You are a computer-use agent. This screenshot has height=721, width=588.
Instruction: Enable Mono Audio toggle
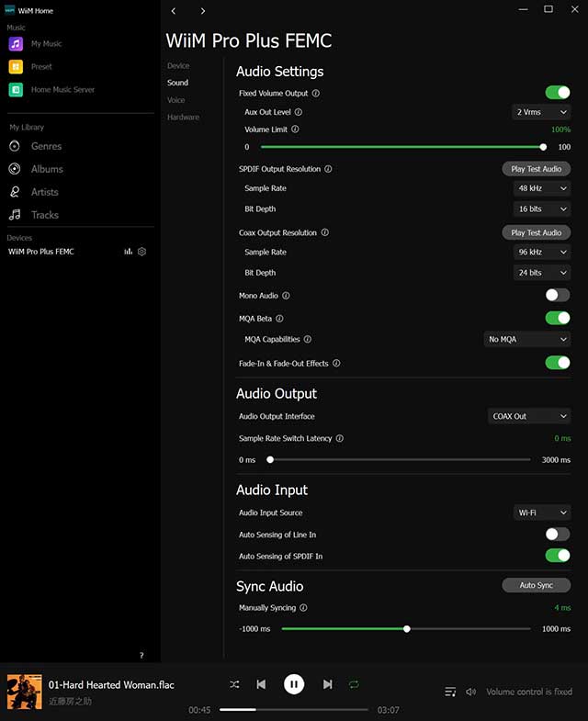pyautogui.click(x=558, y=295)
